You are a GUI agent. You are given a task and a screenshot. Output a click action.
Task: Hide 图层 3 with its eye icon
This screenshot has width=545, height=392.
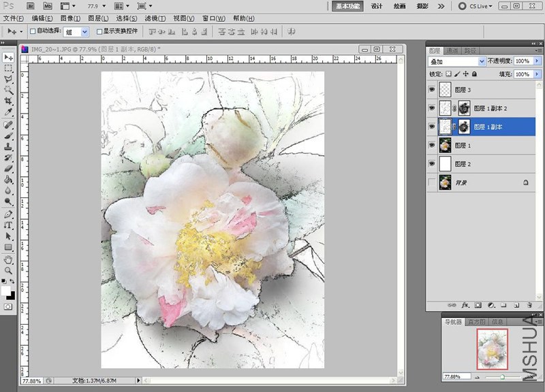[x=432, y=89]
